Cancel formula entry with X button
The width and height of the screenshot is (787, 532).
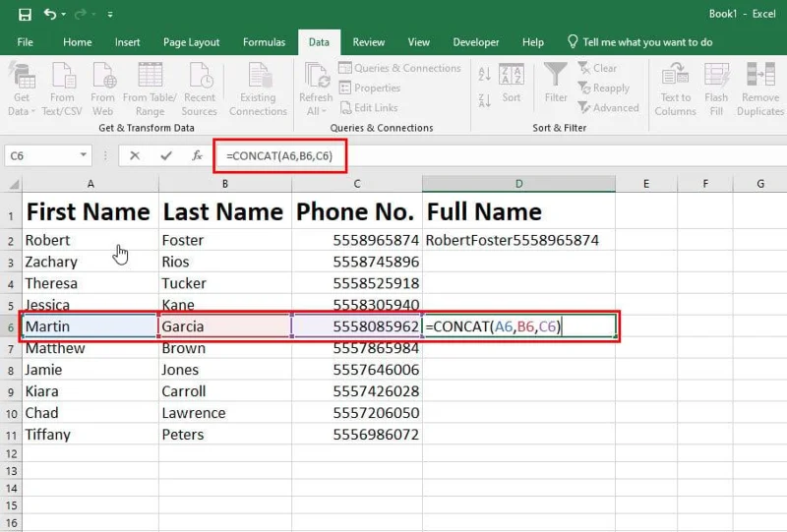135,155
